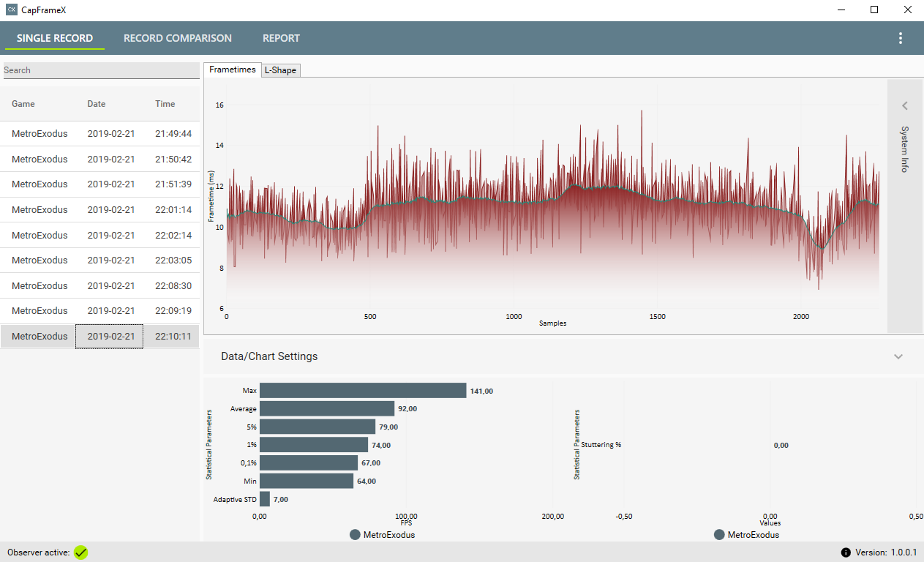
Task: Click the 92,00 Average value label
Action: click(x=407, y=409)
